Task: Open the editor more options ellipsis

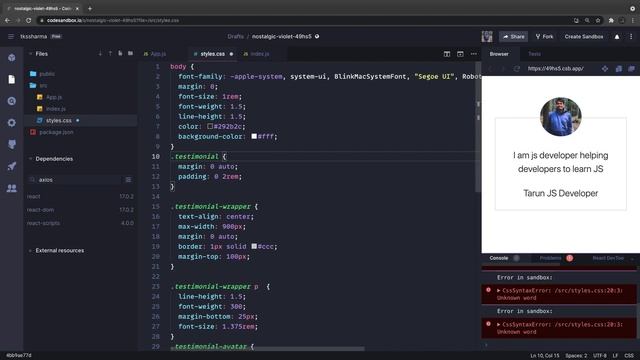Action: click(x=473, y=54)
